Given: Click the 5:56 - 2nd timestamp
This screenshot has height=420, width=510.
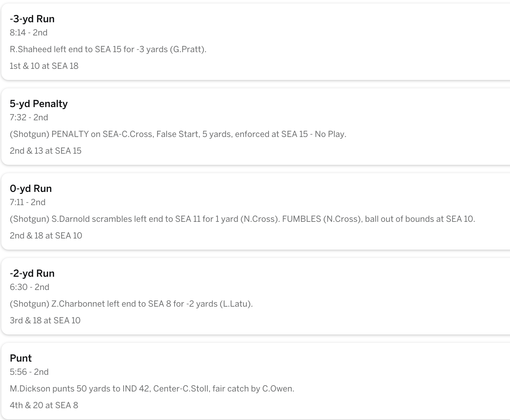Looking at the screenshot, I should tap(29, 372).
